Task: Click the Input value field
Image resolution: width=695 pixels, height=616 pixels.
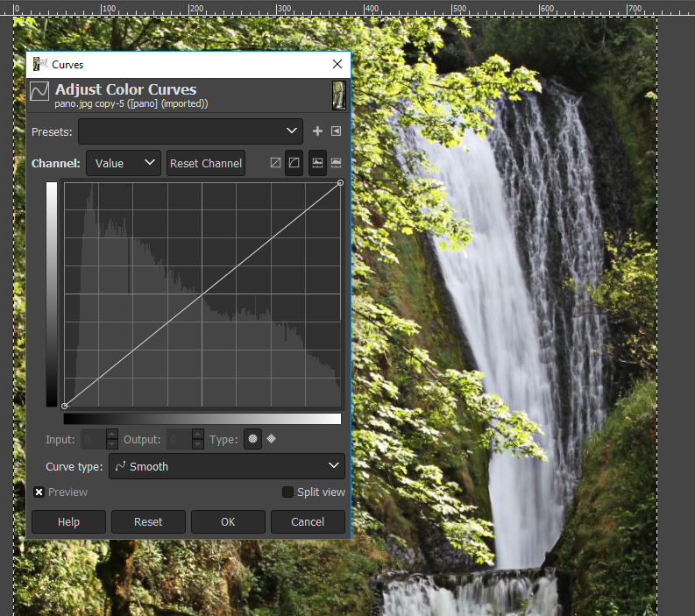Action: click(94, 439)
